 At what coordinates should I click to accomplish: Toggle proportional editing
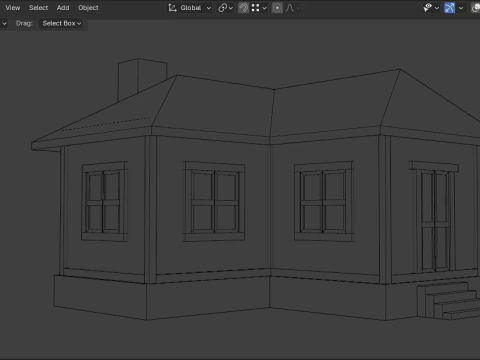(x=277, y=8)
